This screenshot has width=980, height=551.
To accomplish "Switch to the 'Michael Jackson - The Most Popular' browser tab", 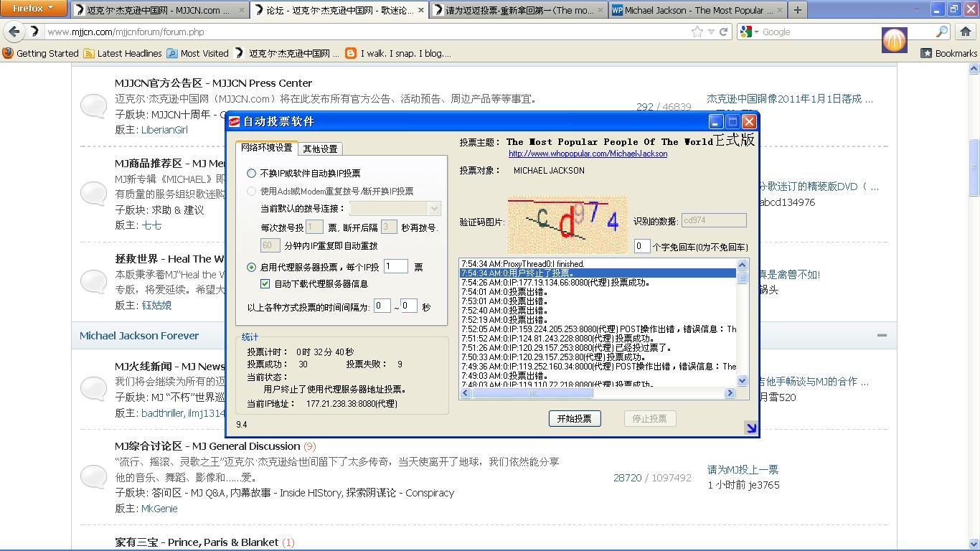I will pos(692,10).
